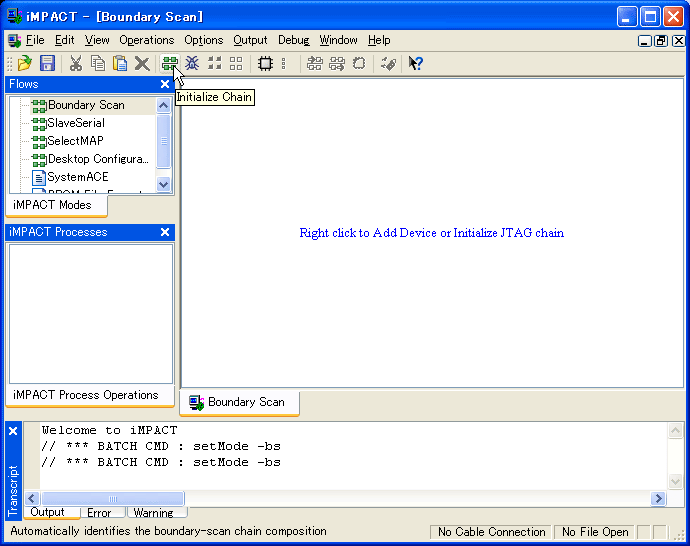The height and width of the screenshot is (546, 690).
Task: Select the Boundary Scan document tab
Action: (239, 402)
